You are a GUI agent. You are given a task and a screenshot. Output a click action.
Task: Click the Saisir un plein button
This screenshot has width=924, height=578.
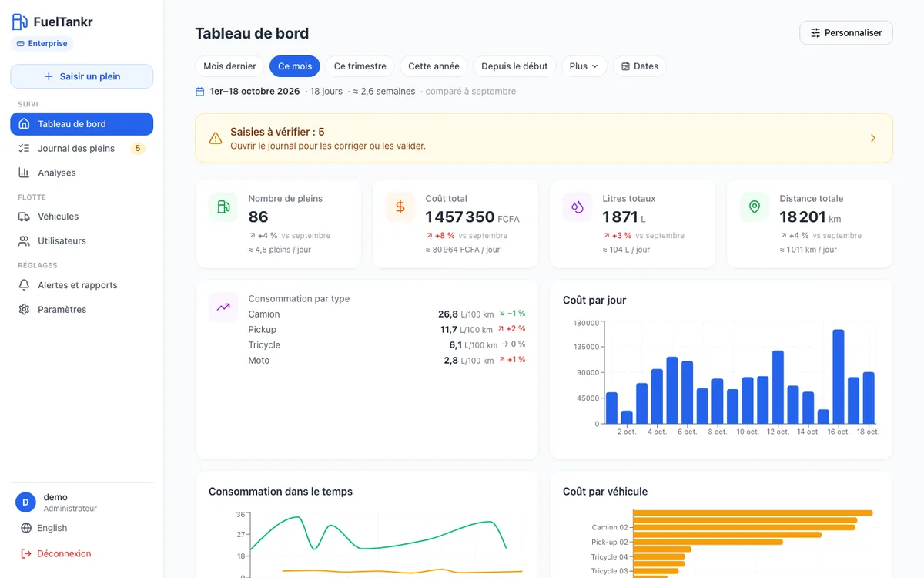82,76
